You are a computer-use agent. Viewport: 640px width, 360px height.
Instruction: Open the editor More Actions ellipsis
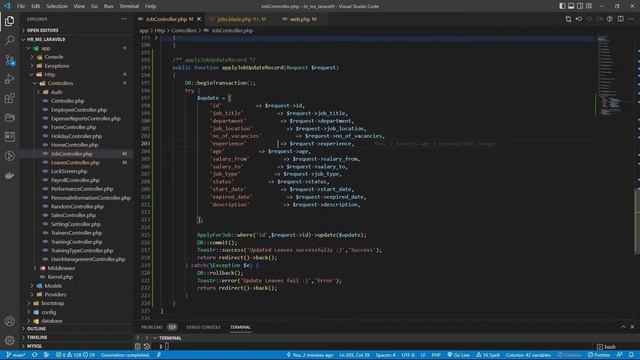coord(631,19)
